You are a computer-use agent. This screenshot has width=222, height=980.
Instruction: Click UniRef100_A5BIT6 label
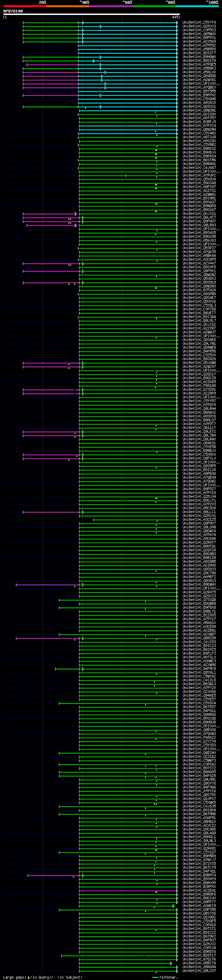199,963
